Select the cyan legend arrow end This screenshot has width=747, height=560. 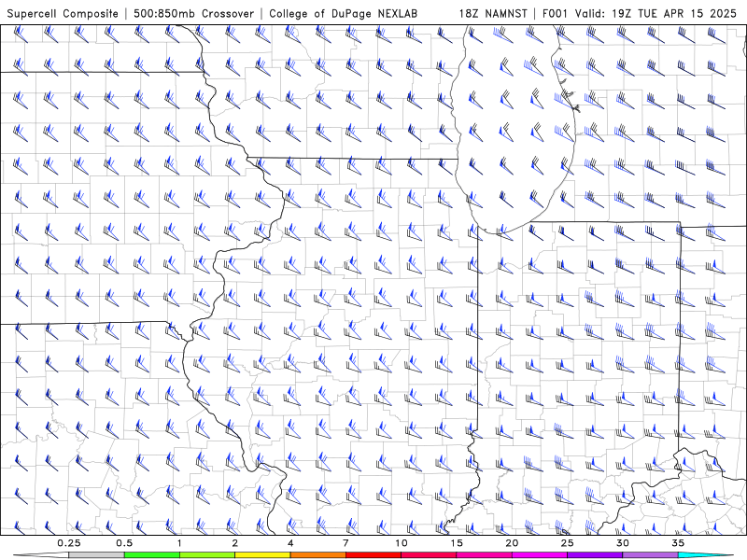pyautogui.click(x=705, y=555)
